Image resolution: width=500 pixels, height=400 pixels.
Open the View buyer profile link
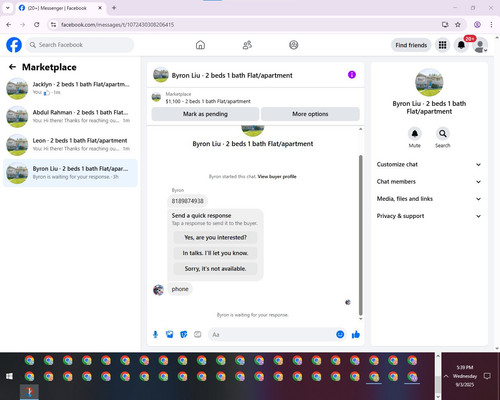tap(277, 177)
